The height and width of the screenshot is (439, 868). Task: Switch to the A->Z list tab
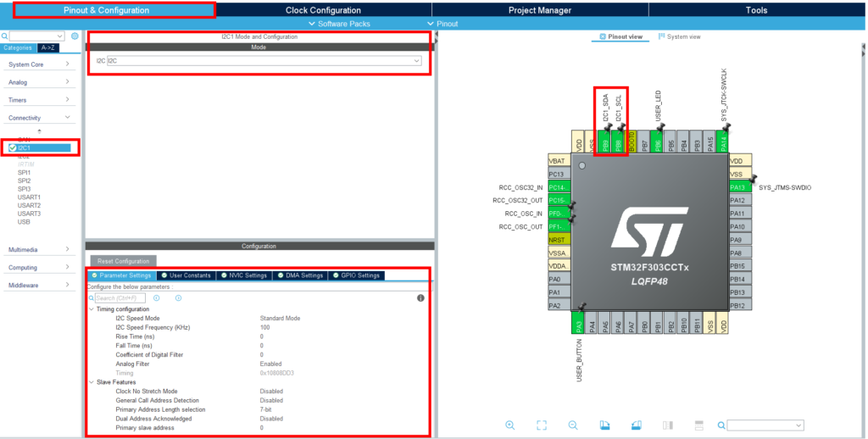tap(48, 47)
